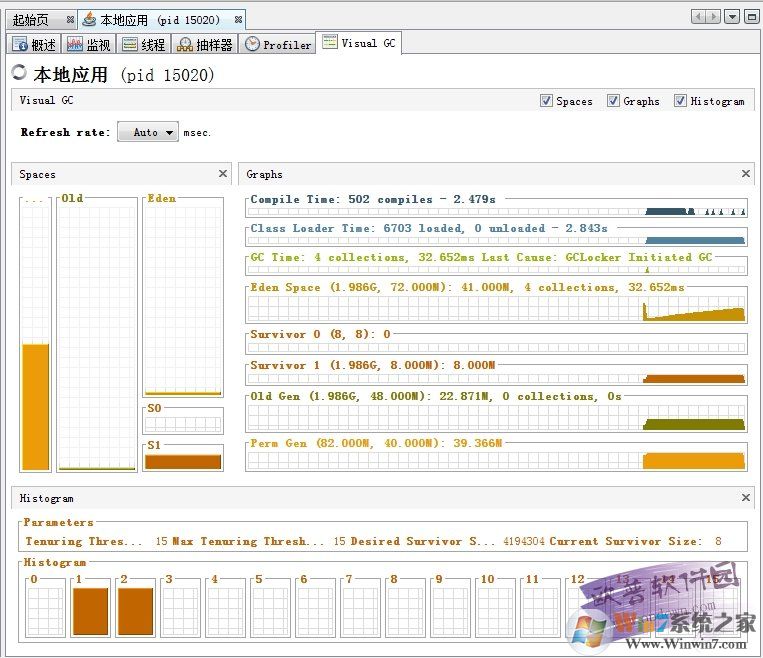Uncheck the Spaces checkbox
Image resolution: width=763 pixels, height=658 pixels.
546,101
